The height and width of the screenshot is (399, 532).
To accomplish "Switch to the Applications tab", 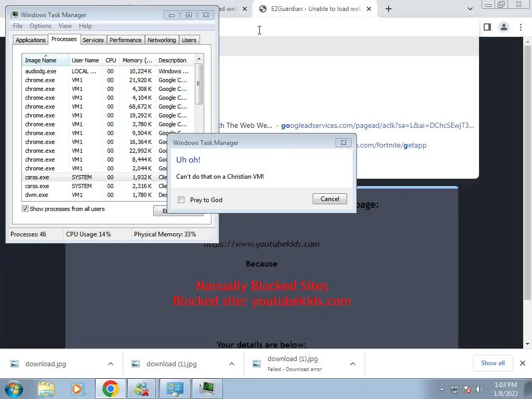I will coord(31,40).
